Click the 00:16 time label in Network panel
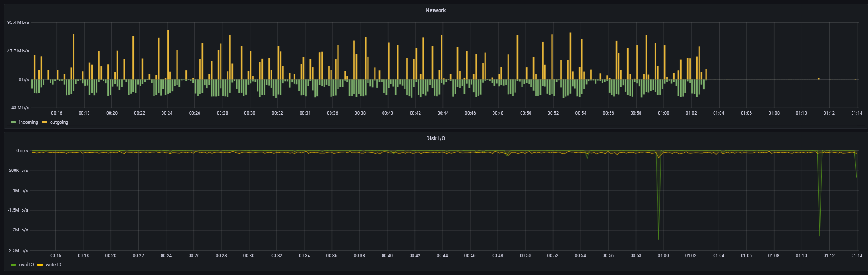The width and height of the screenshot is (868, 275). pyautogui.click(x=57, y=113)
